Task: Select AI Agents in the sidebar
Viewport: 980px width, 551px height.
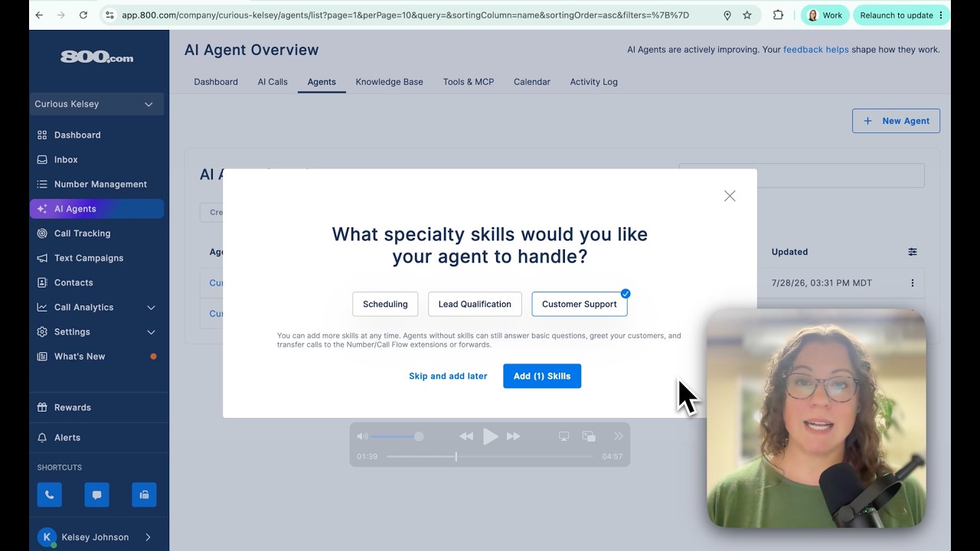Action: 96,209
